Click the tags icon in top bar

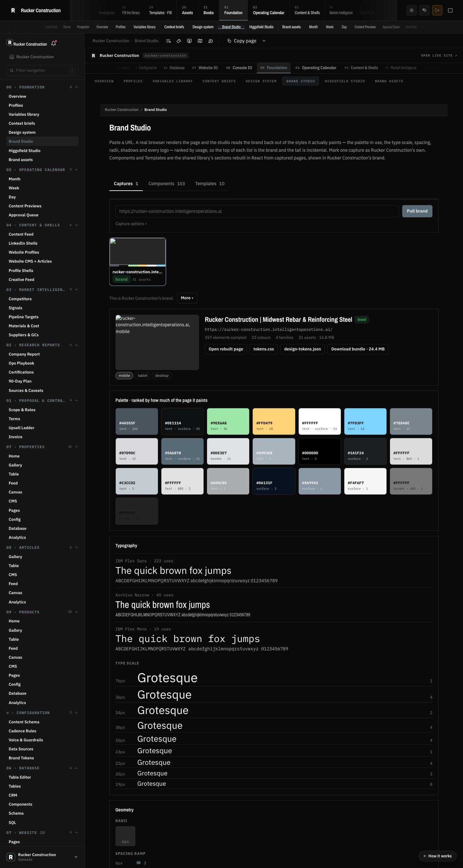point(424,10)
